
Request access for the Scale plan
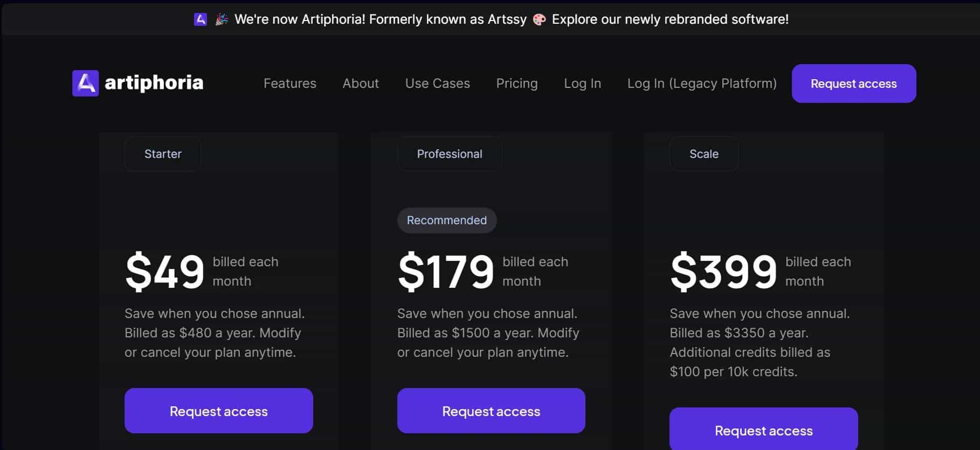(x=763, y=430)
